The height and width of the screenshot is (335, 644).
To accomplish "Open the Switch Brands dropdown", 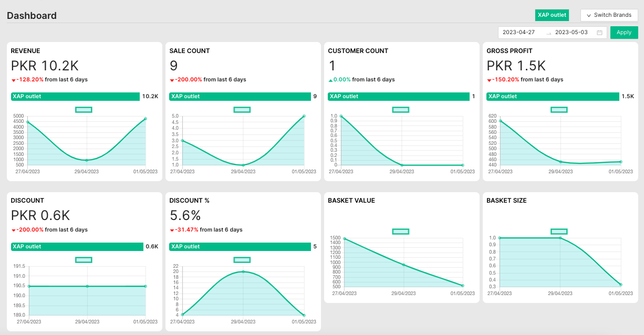I will tap(609, 15).
